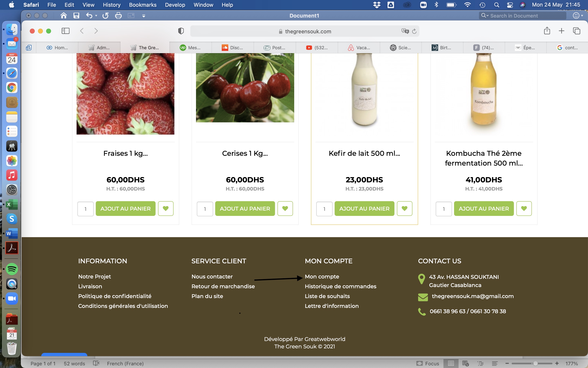
Task: Switch to Print Layout view icon
Action: point(451,363)
